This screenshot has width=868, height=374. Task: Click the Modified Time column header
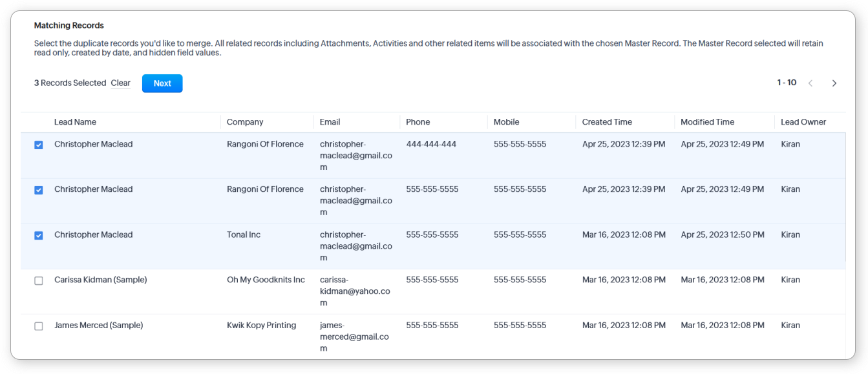click(707, 122)
